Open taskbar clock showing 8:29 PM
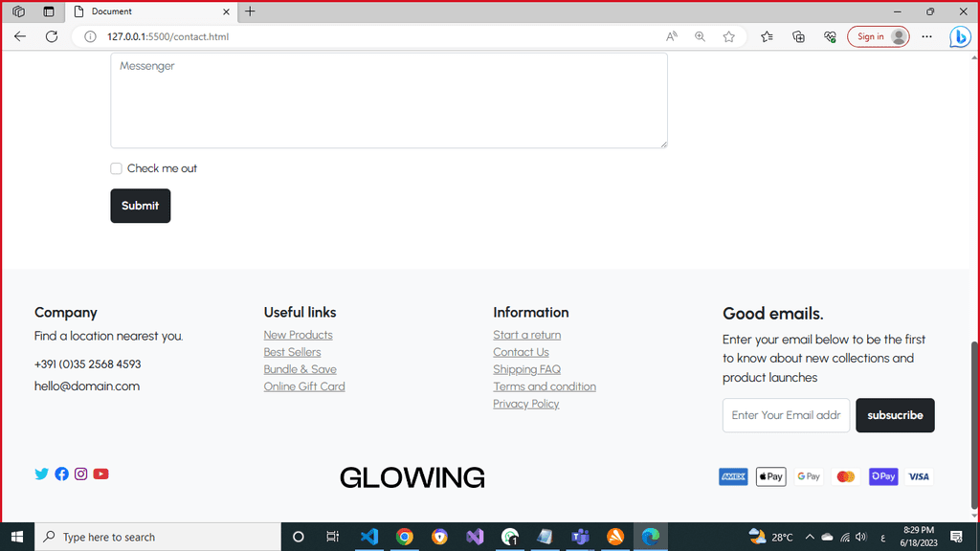Viewport: 980px width, 551px height. click(x=919, y=537)
